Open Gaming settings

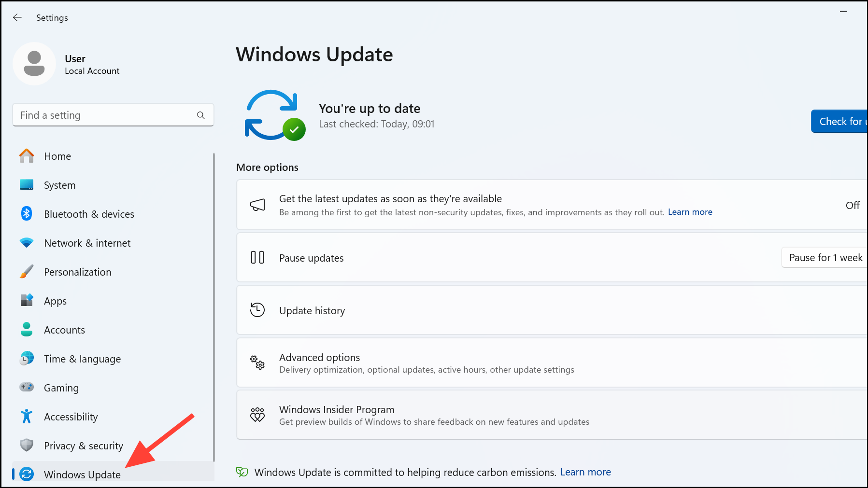pyautogui.click(x=113, y=388)
